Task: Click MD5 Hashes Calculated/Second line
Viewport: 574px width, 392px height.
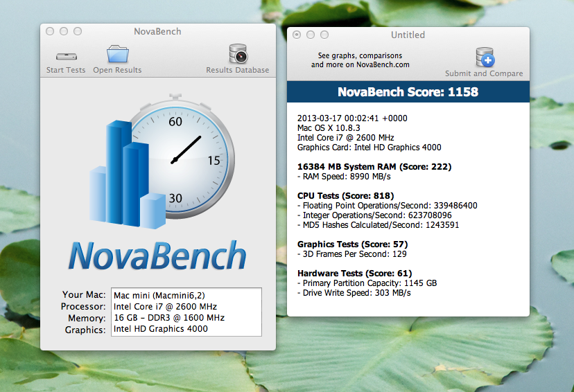Action: click(x=378, y=225)
